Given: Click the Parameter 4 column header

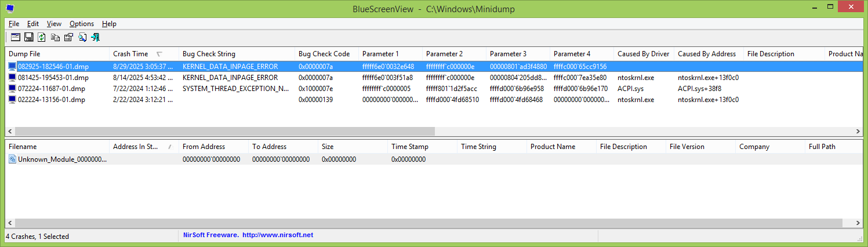Looking at the screenshot, I should (x=582, y=54).
